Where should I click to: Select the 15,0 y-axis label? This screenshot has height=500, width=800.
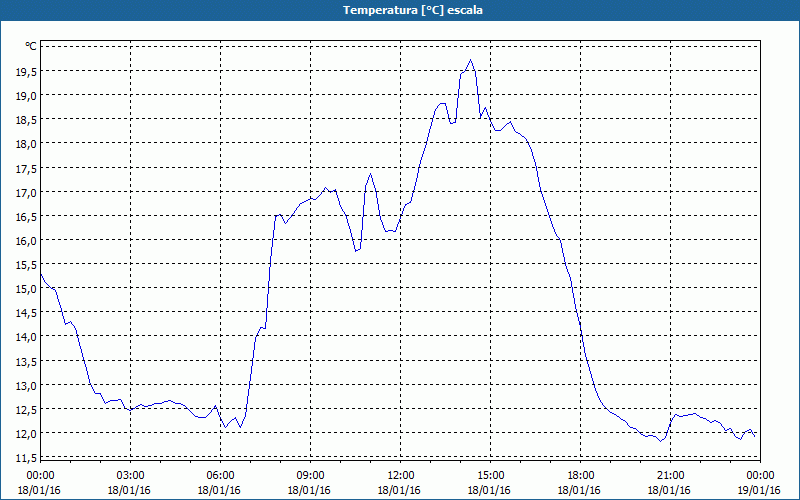click(26, 289)
